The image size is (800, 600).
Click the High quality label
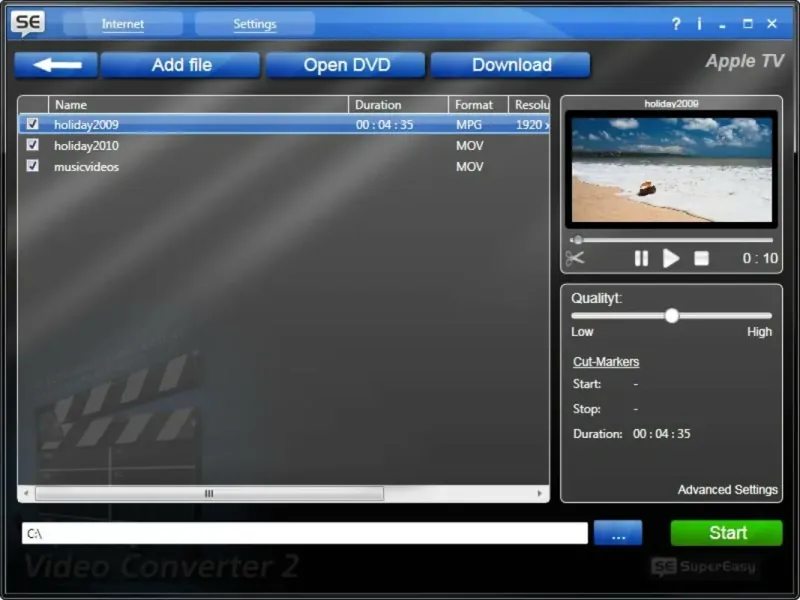point(759,332)
